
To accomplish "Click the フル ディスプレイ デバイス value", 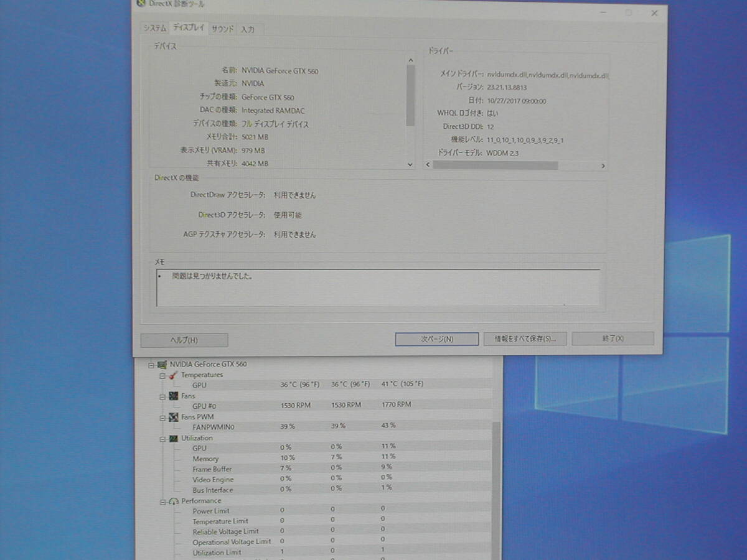I will (275, 124).
